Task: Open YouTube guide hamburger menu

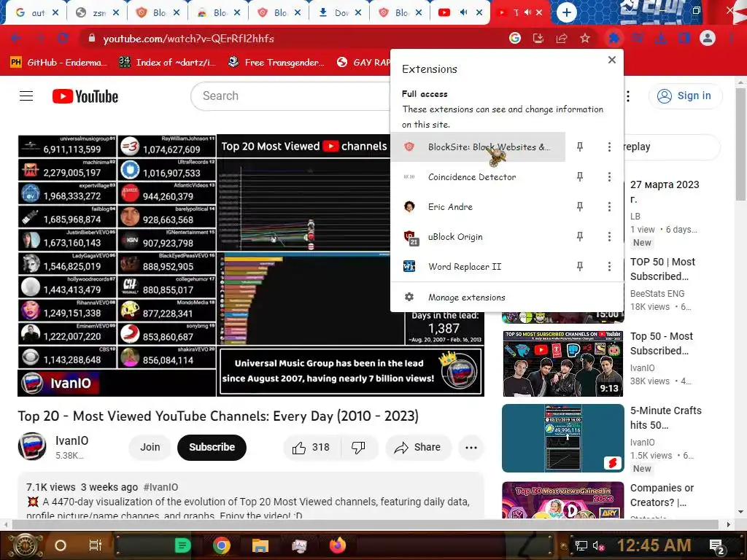Action: (x=26, y=96)
